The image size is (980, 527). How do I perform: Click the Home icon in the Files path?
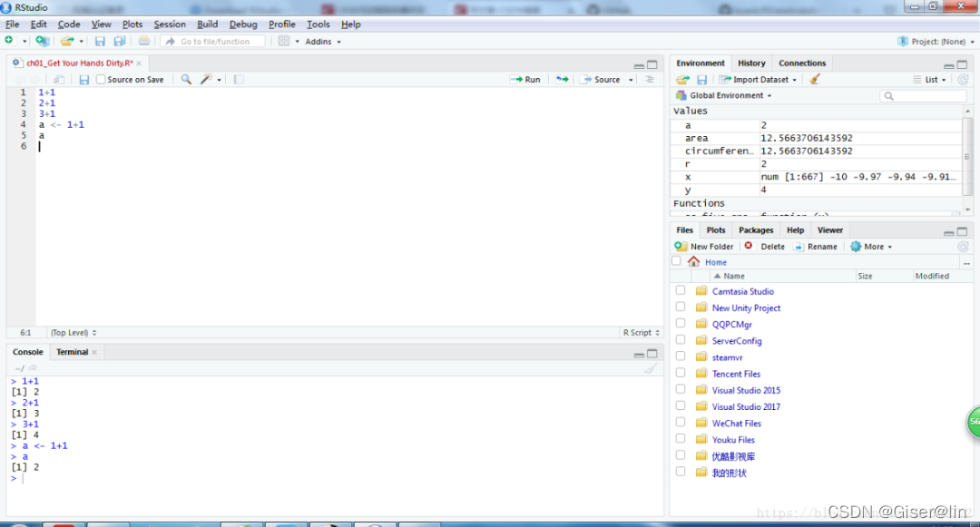694,261
